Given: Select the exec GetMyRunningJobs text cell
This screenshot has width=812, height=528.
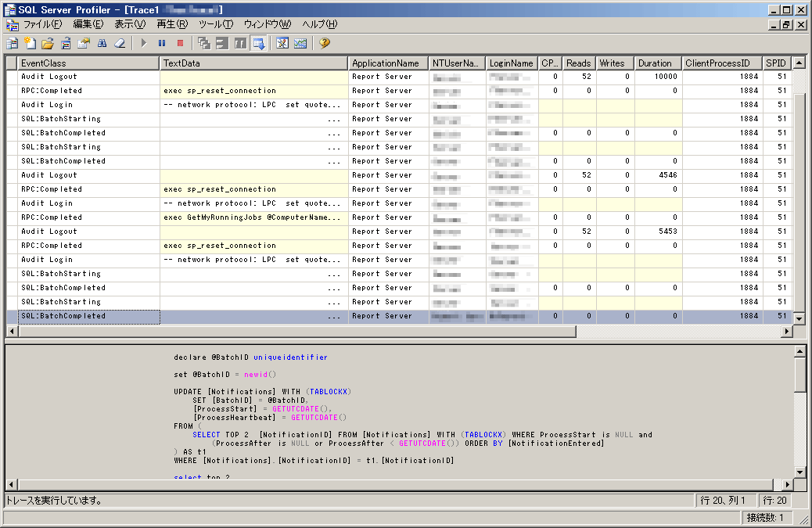Looking at the screenshot, I should (253, 217).
